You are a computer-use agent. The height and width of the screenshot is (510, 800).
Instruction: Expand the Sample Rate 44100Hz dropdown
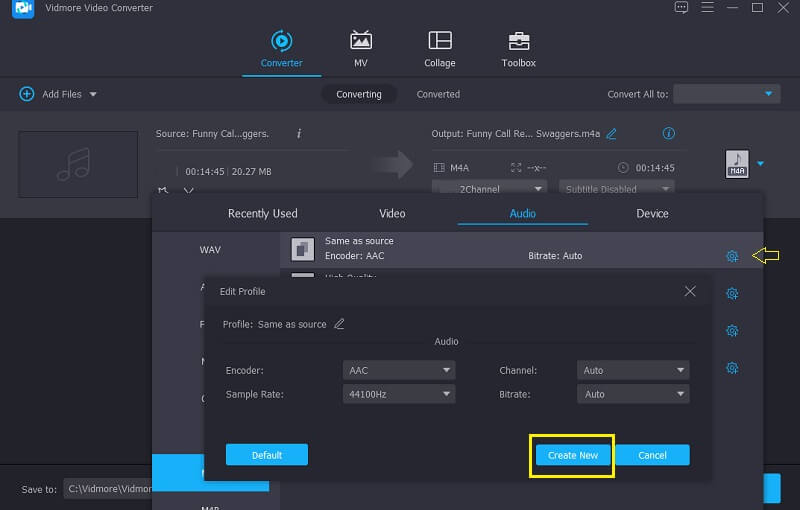coord(398,394)
